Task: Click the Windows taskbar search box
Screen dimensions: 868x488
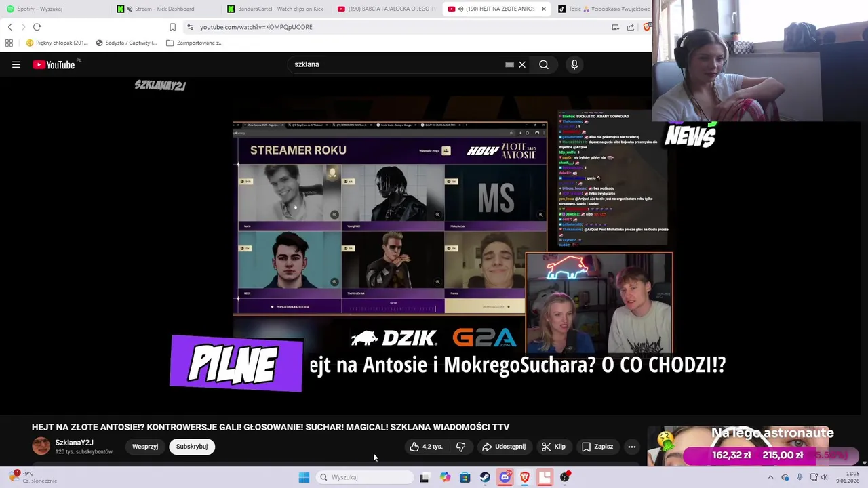Action: point(365,477)
